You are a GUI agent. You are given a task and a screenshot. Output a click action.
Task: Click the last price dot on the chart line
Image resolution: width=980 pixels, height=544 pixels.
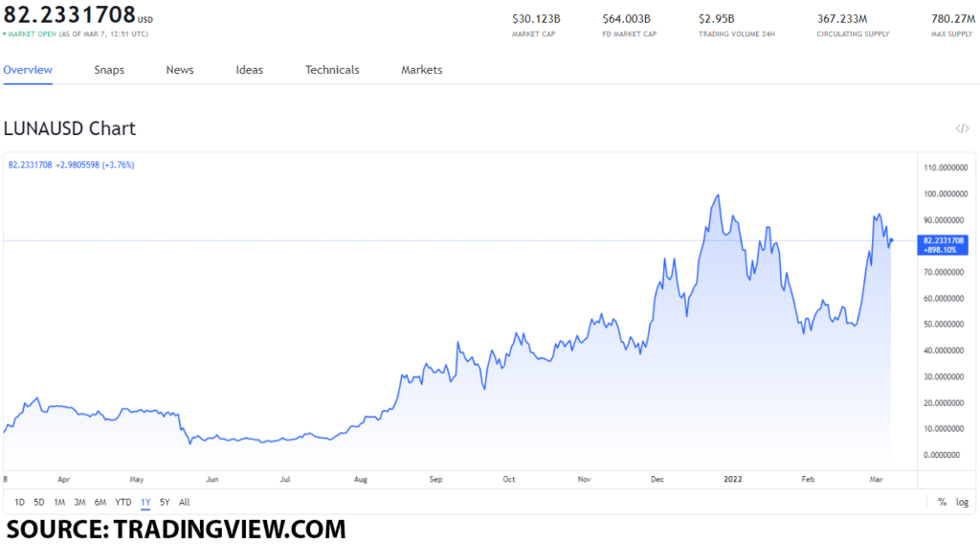click(891, 240)
